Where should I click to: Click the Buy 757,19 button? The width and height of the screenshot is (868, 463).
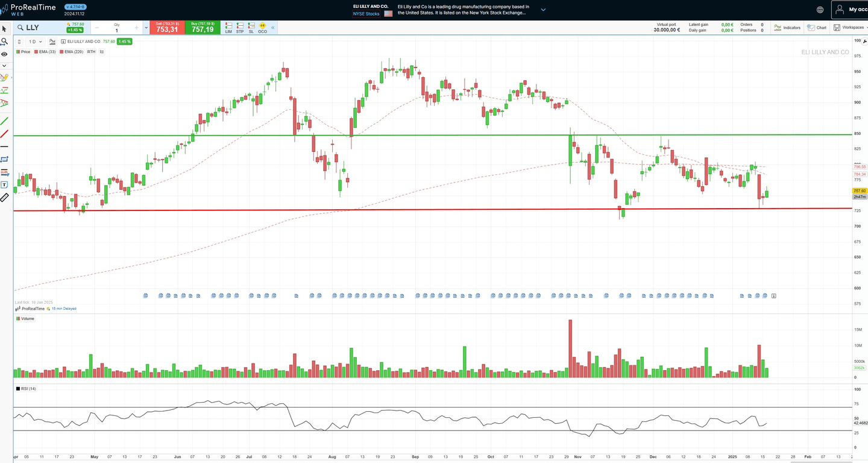click(x=201, y=27)
